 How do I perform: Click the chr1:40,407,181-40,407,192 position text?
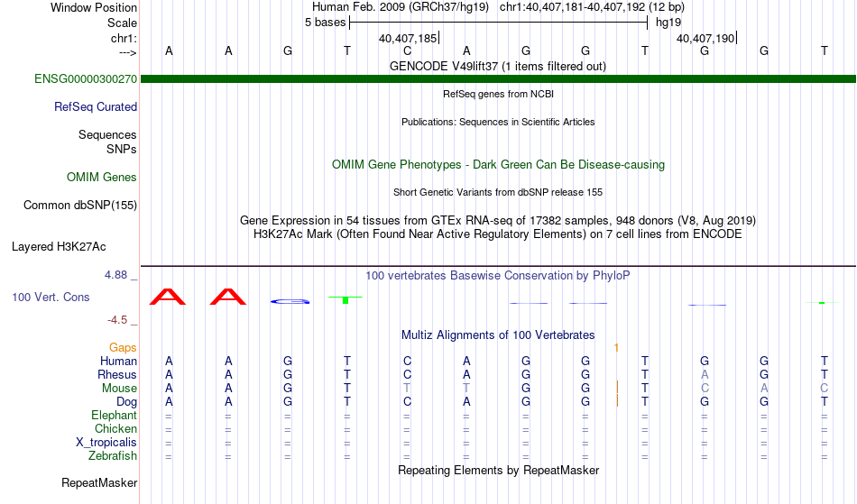[592, 7]
